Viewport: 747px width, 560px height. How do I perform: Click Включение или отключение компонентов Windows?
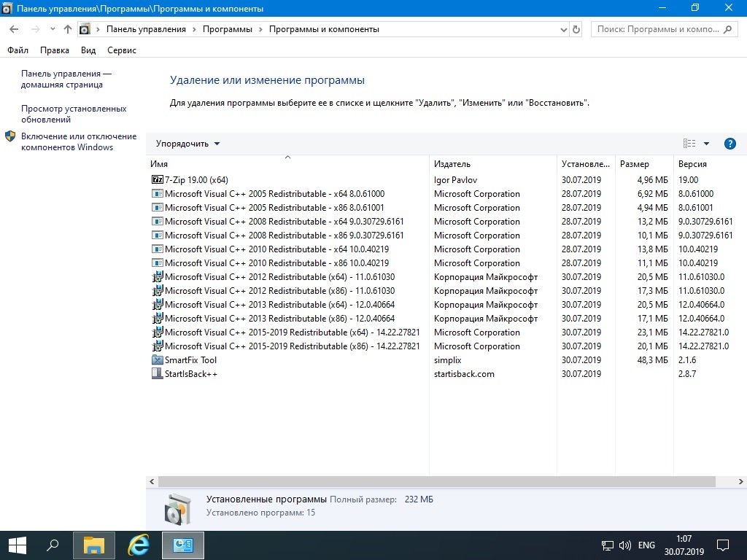tap(78, 141)
